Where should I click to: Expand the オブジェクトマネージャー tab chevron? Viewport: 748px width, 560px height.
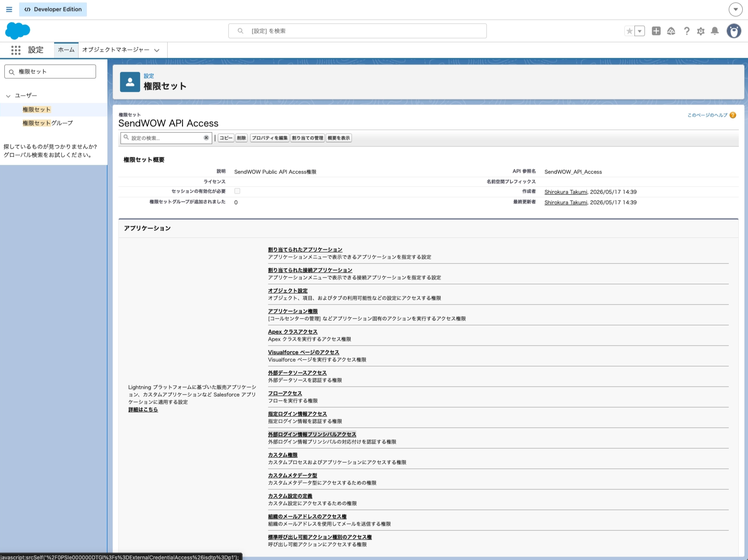(x=157, y=50)
